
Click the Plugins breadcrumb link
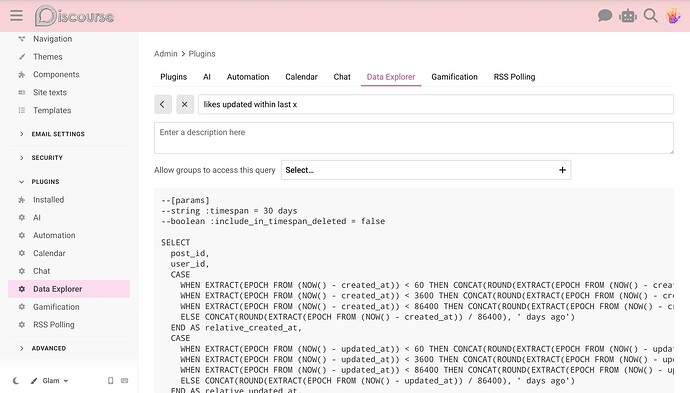point(202,54)
